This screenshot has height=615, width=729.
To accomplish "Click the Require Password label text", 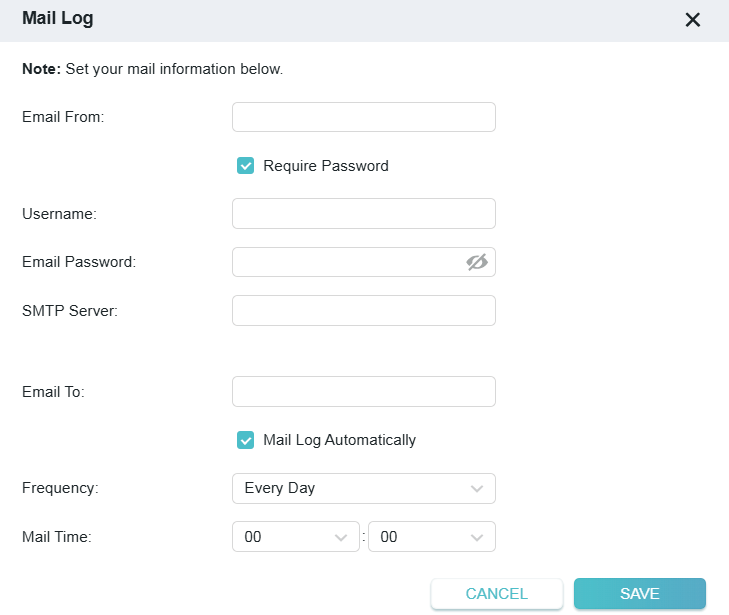I will pyautogui.click(x=325, y=166).
